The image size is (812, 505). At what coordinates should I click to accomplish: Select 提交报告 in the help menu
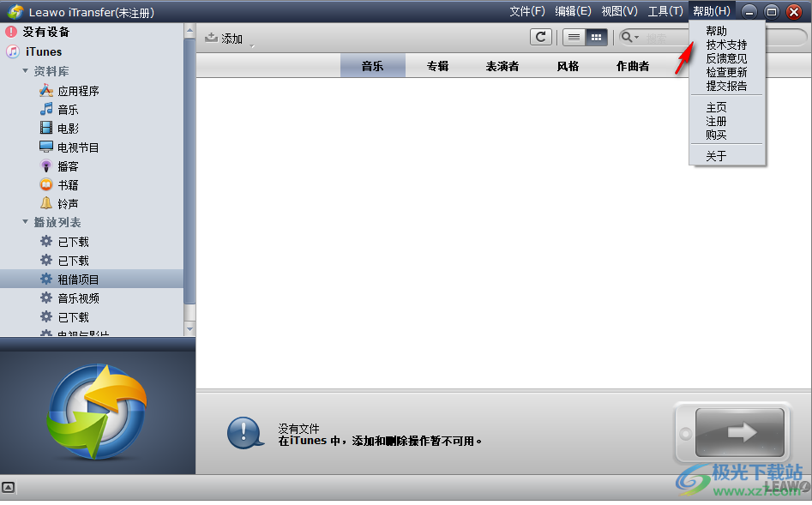[727, 86]
